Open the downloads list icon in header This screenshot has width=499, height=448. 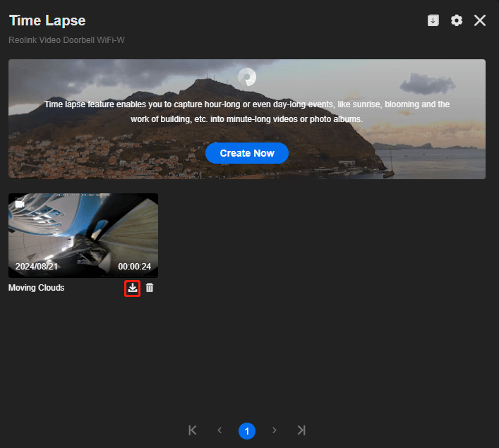tap(433, 20)
